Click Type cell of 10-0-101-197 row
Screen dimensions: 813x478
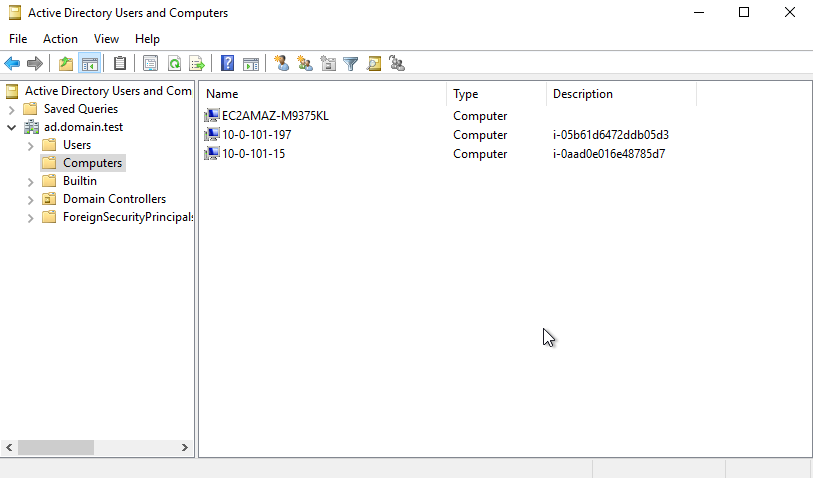(x=480, y=135)
